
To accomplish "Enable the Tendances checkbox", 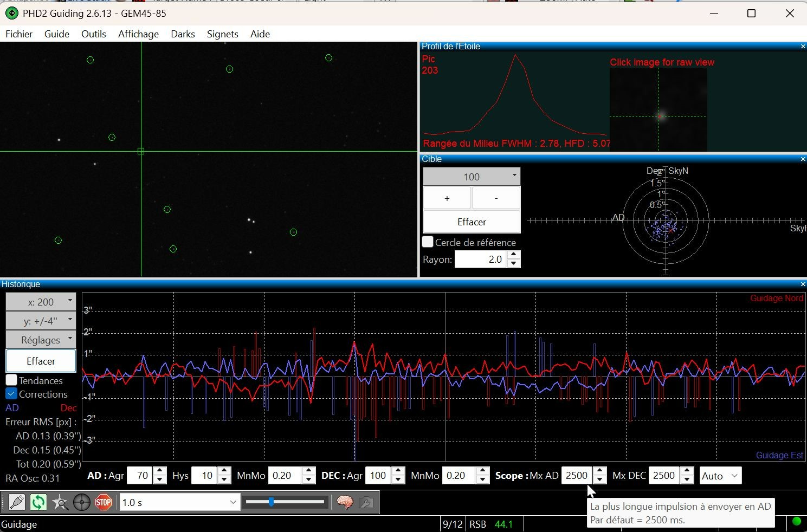I will 11,380.
